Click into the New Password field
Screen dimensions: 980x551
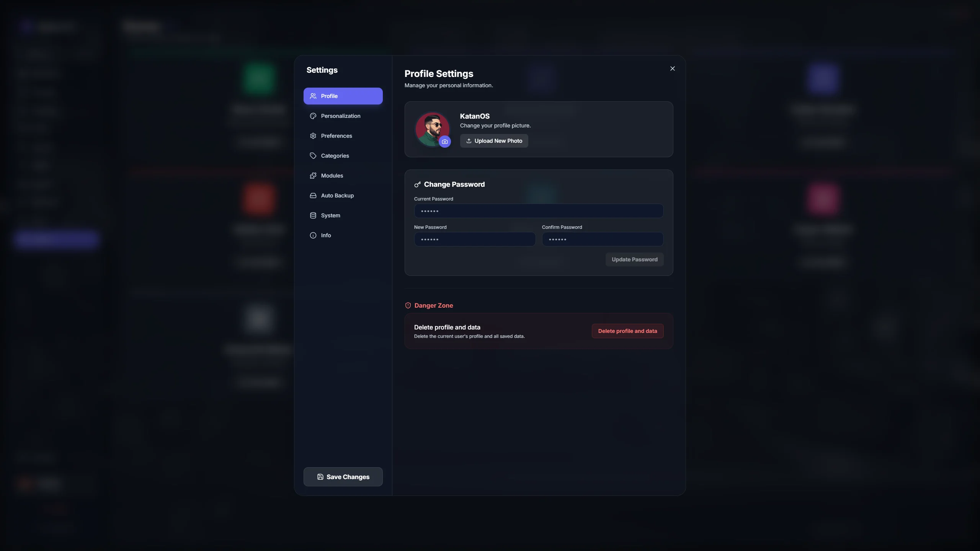click(x=474, y=239)
